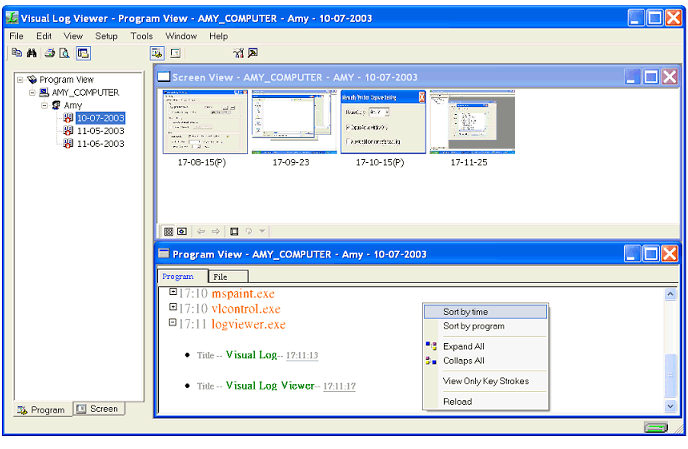
Task: Click the Visual Log title at 17:11:13
Action: click(x=251, y=355)
